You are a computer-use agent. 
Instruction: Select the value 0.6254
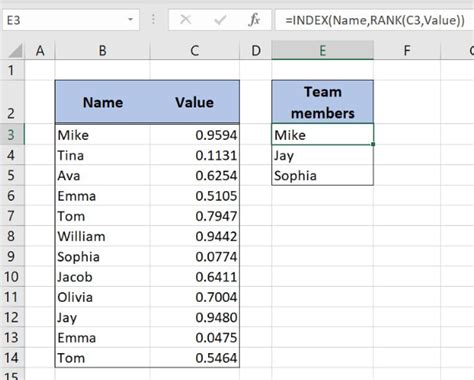click(195, 175)
